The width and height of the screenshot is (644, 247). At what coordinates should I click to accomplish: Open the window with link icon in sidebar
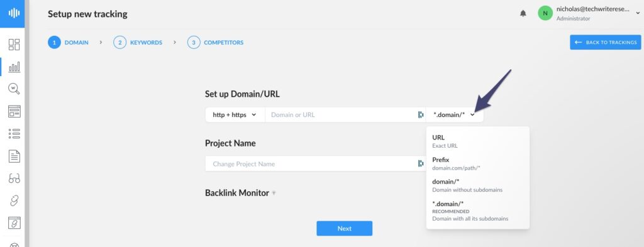pos(14,222)
